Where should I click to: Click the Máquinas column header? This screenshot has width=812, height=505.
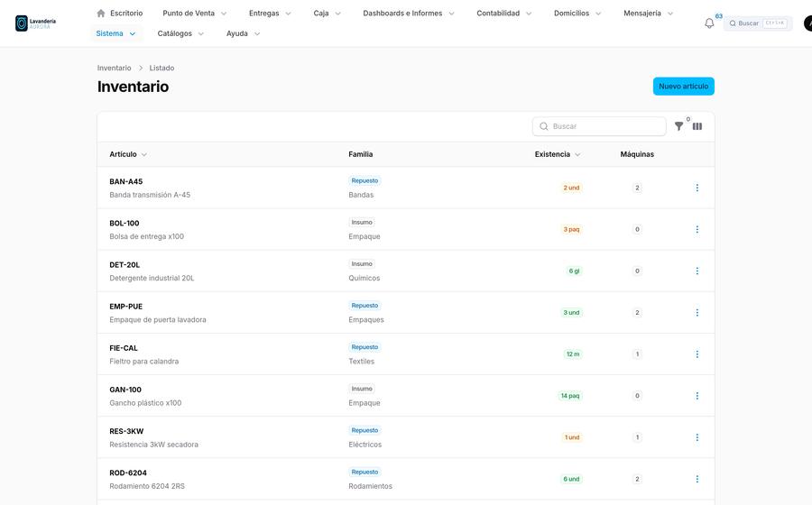637,154
